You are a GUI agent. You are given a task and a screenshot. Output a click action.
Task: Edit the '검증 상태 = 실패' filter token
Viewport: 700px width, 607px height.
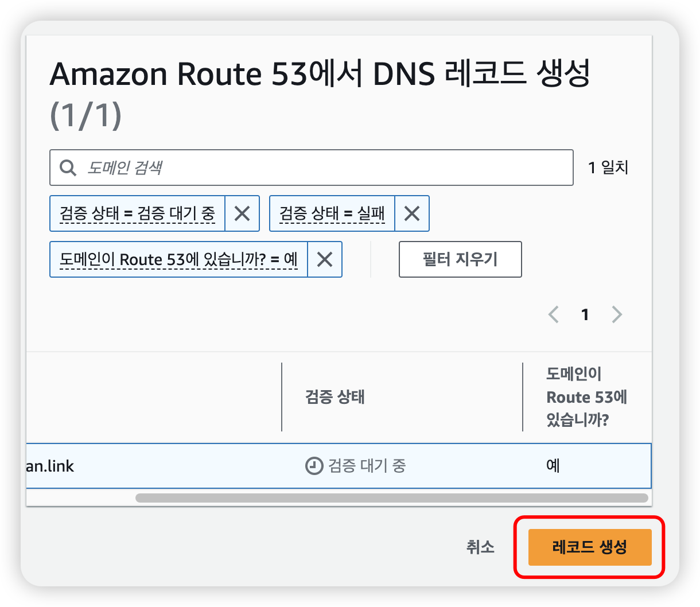click(332, 213)
